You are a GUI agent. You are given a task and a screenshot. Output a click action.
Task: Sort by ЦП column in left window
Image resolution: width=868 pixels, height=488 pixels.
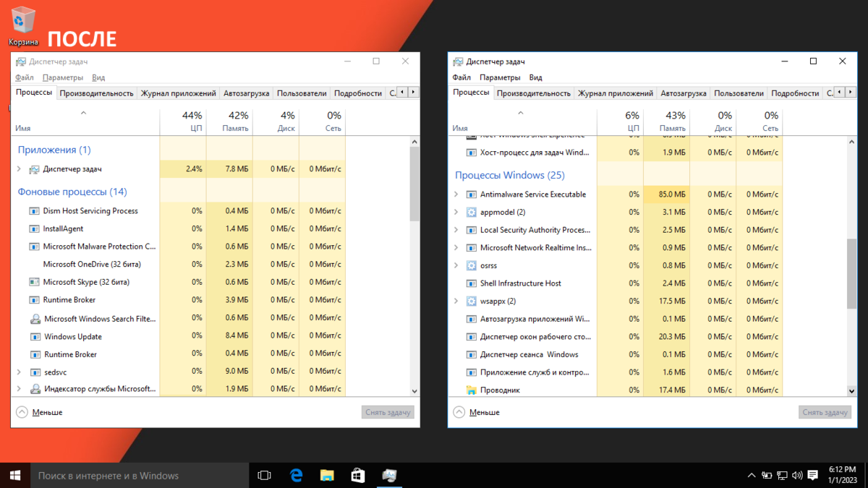[x=183, y=121]
